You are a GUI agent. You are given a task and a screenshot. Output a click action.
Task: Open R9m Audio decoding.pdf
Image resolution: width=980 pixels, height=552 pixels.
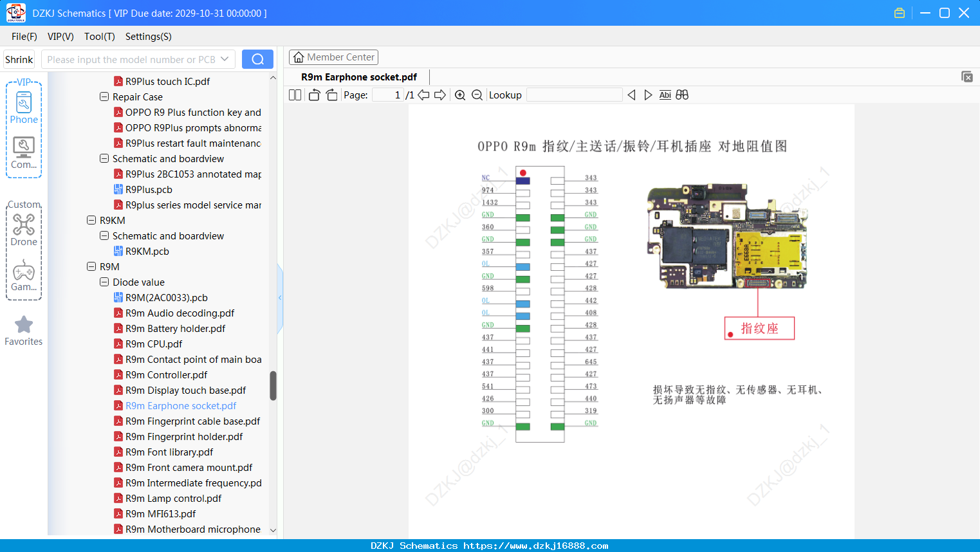click(x=180, y=313)
